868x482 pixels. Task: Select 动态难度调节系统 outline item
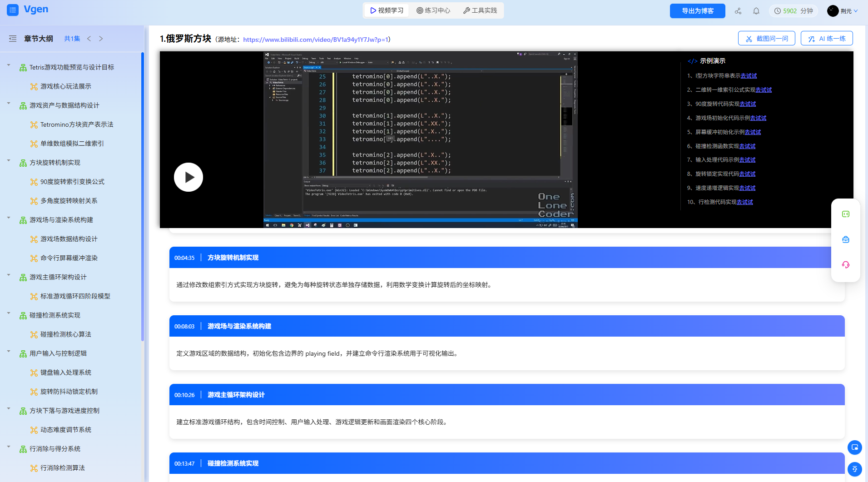[x=66, y=430]
